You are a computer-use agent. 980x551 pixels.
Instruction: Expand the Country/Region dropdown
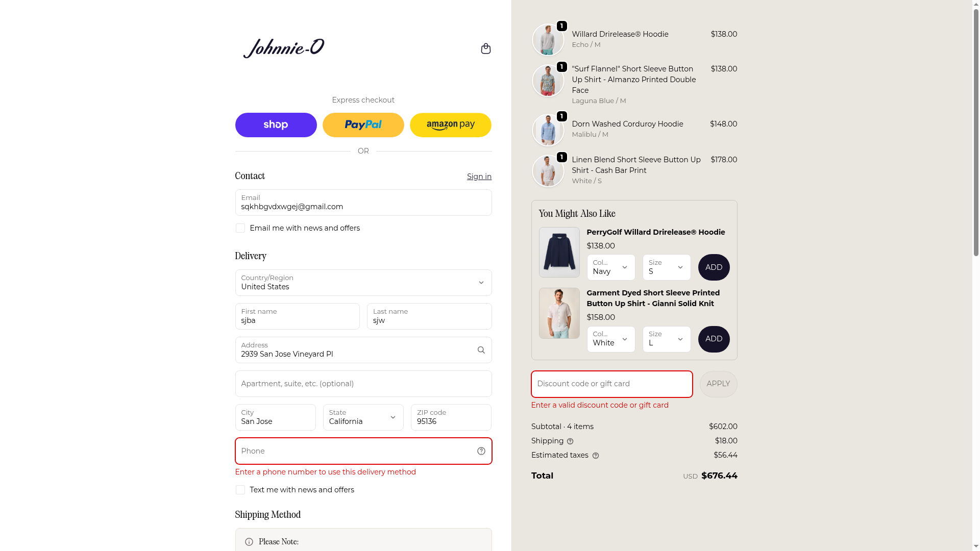363,283
